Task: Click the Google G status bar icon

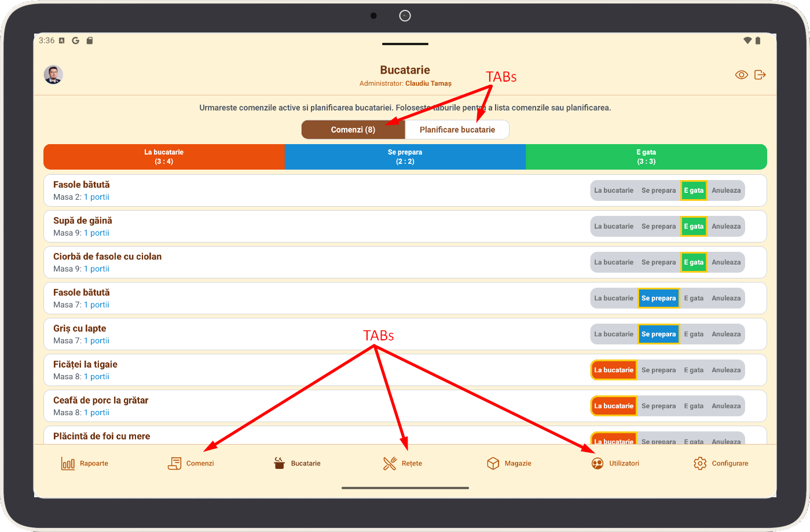Action: point(75,41)
